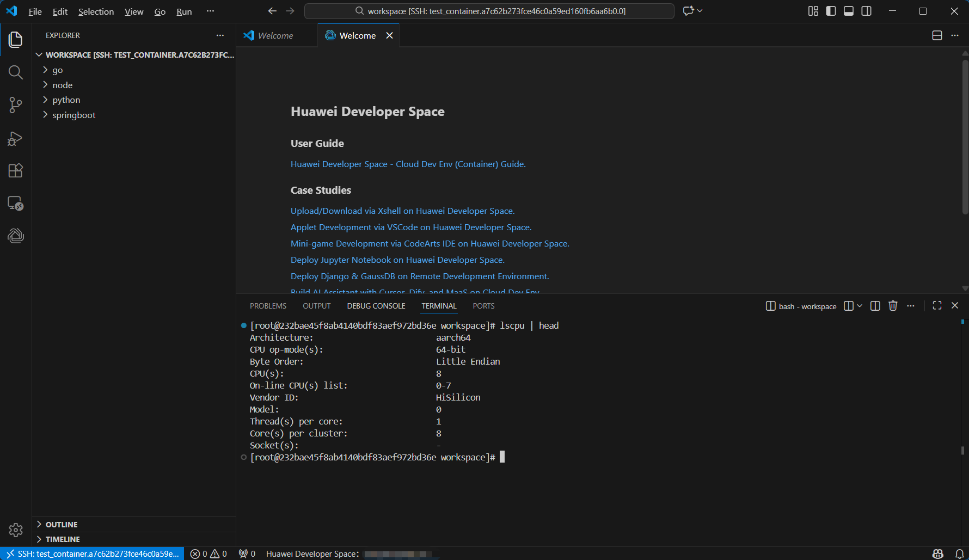Switch to the italic Welcome tab with VS Code icon
The width and height of the screenshot is (969, 560).
(277, 35)
